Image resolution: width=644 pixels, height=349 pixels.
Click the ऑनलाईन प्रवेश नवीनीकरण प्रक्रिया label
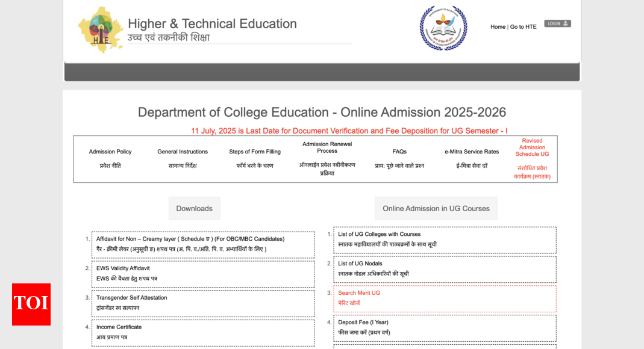click(327, 169)
